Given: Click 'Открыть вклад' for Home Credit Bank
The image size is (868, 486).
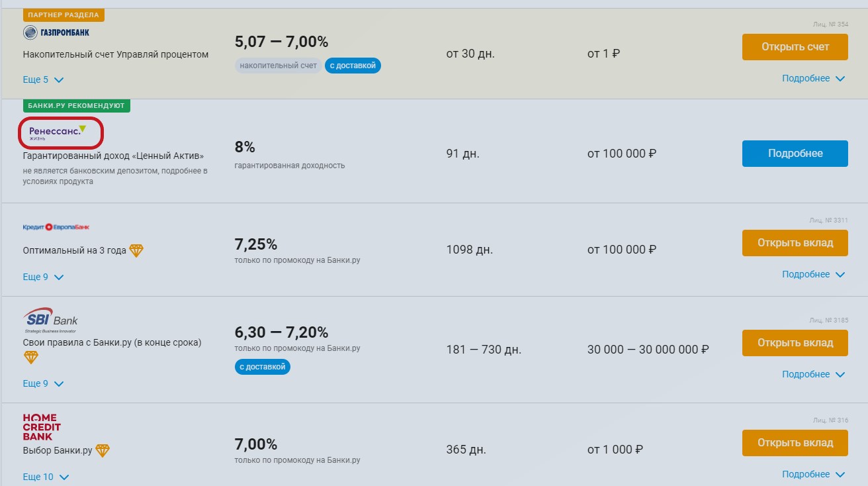Looking at the screenshot, I should tap(795, 443).
